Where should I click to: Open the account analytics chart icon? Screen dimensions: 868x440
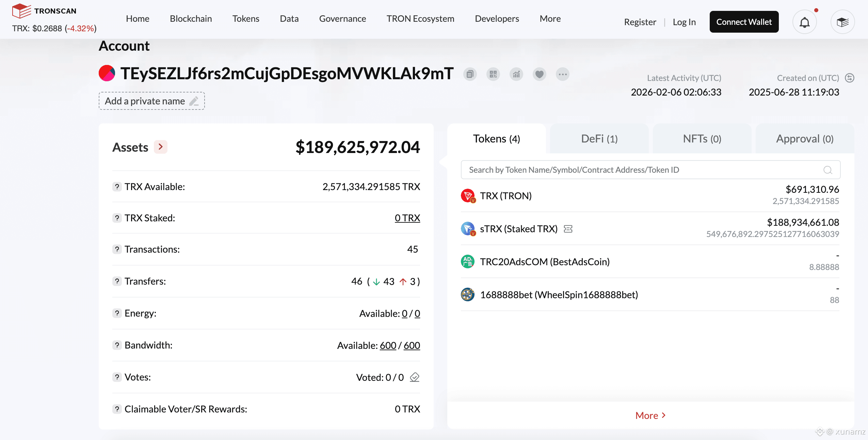tap(516, 74)
